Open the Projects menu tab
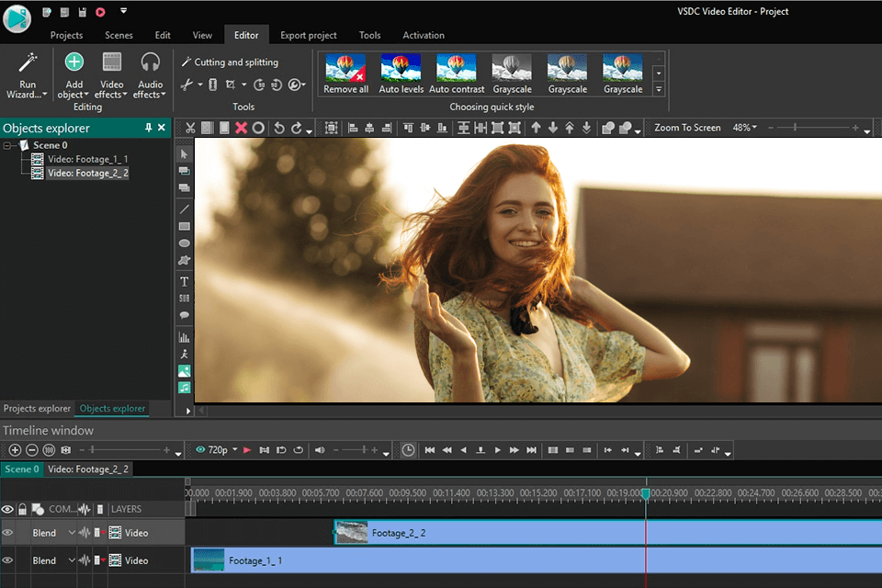The image size is (882, 588). click(x=66, y=35)
